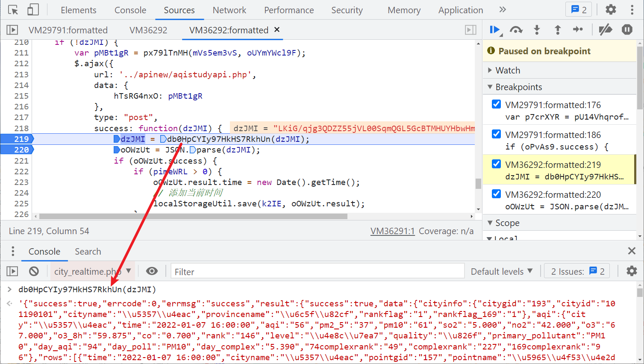Switch to the Performance tab
Screen dimensions: 644x364
[x=289, y=10]
